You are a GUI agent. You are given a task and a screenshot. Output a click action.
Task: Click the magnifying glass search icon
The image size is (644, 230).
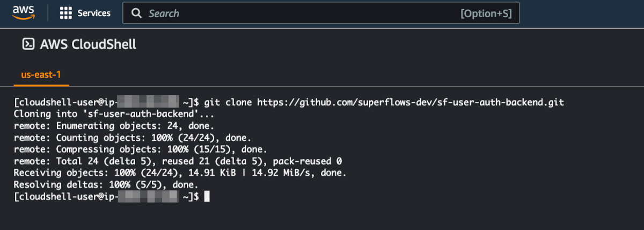click(x=137, y=13)
